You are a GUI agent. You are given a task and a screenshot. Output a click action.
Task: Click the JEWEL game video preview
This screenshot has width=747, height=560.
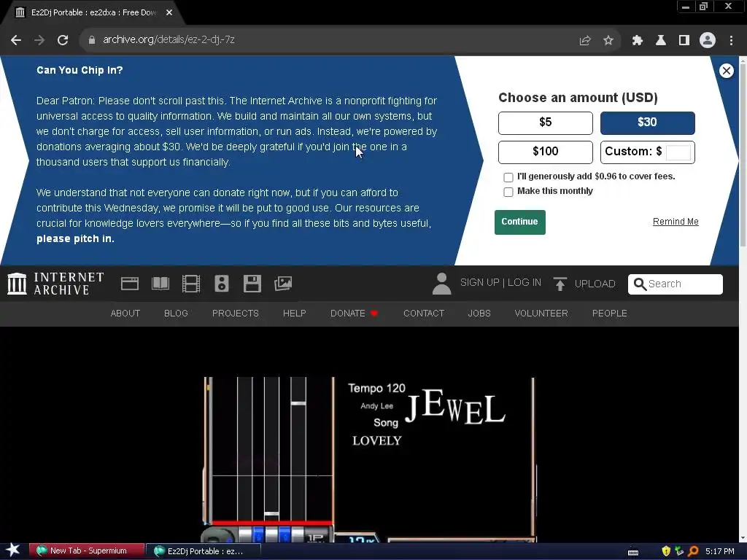click(370, 459)
